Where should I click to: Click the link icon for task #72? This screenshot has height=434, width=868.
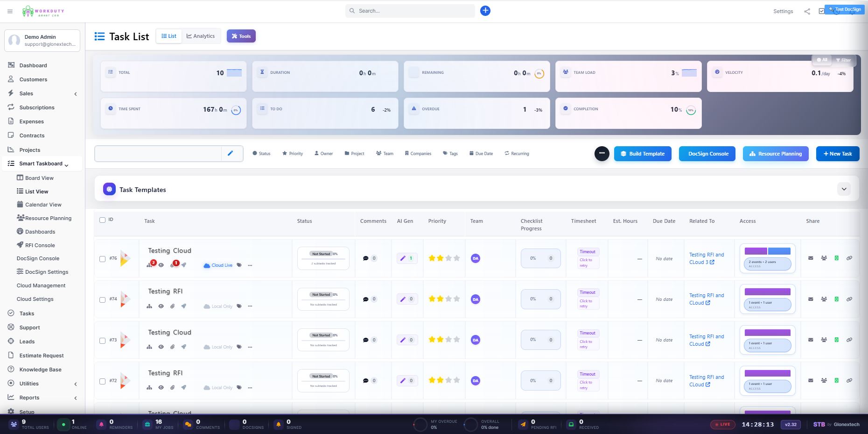(849, 381)
